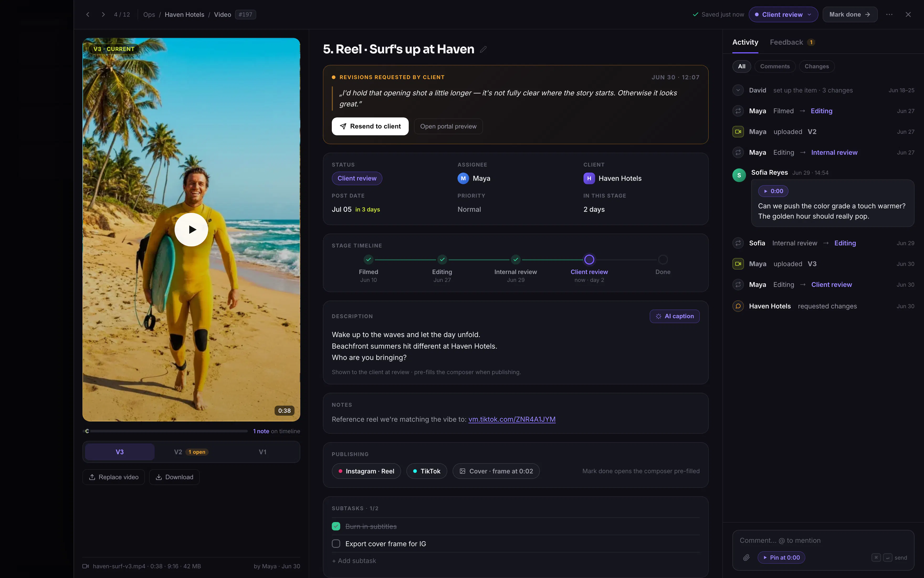Pin comment at 0:00
This screenshot has height=578, width=924.
coord(781,557)
